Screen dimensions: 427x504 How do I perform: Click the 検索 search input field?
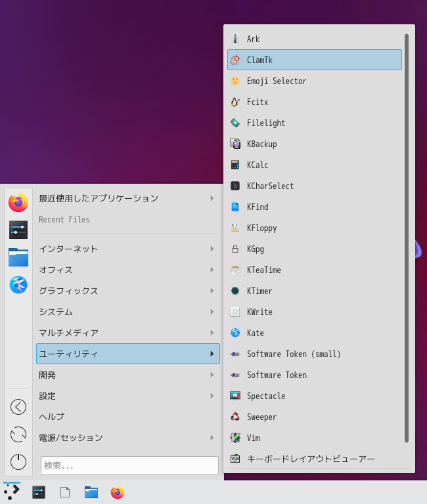point(129,465)
